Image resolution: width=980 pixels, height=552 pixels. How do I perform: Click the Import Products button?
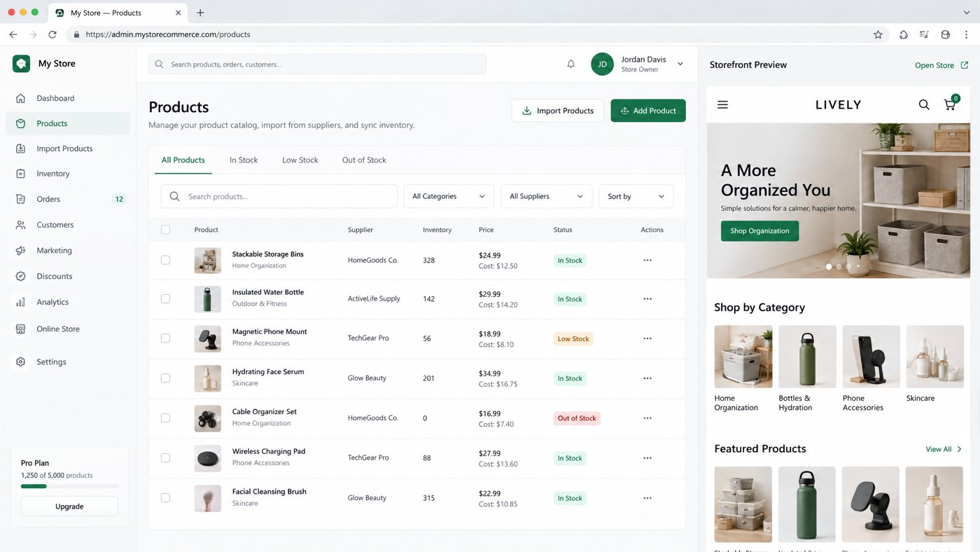tap(558, 111)
